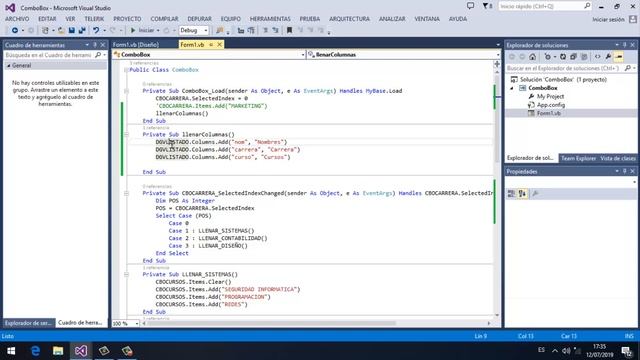
Task: Click the Iniciar sesión link
Action: pos(608,20)
